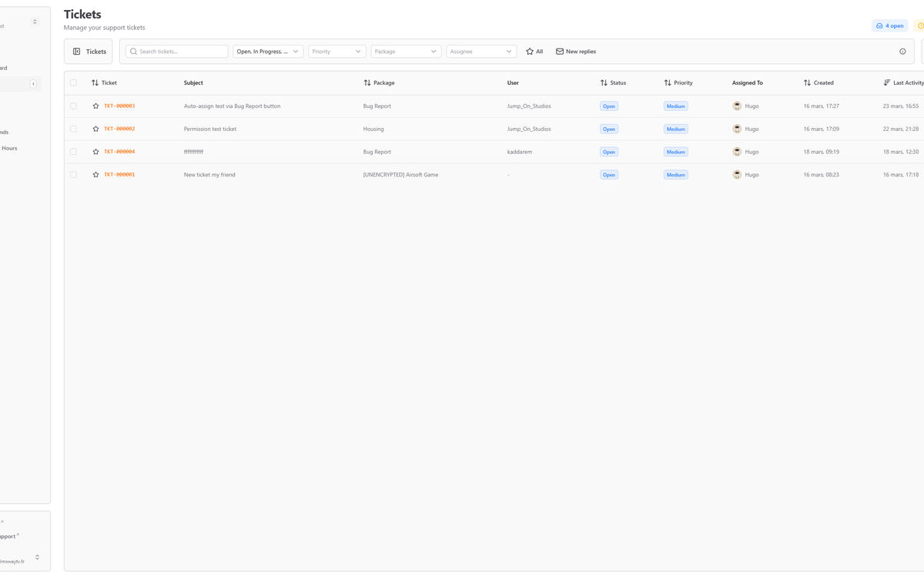Image resolution: width=924 pixels, height=578 pixels.
Task: Star ticket TKT-000002
Action: [x=95, y=129]
